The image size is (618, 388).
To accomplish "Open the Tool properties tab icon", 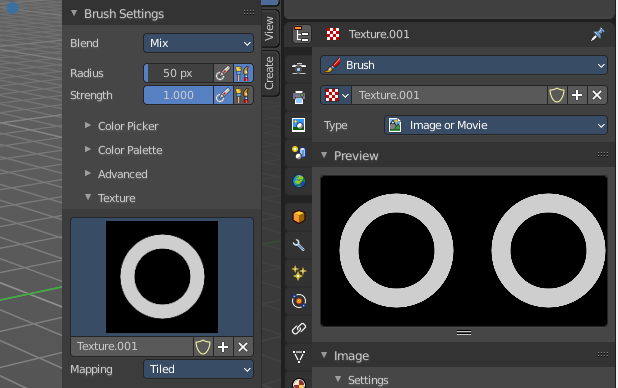I will tap(302, 35).
